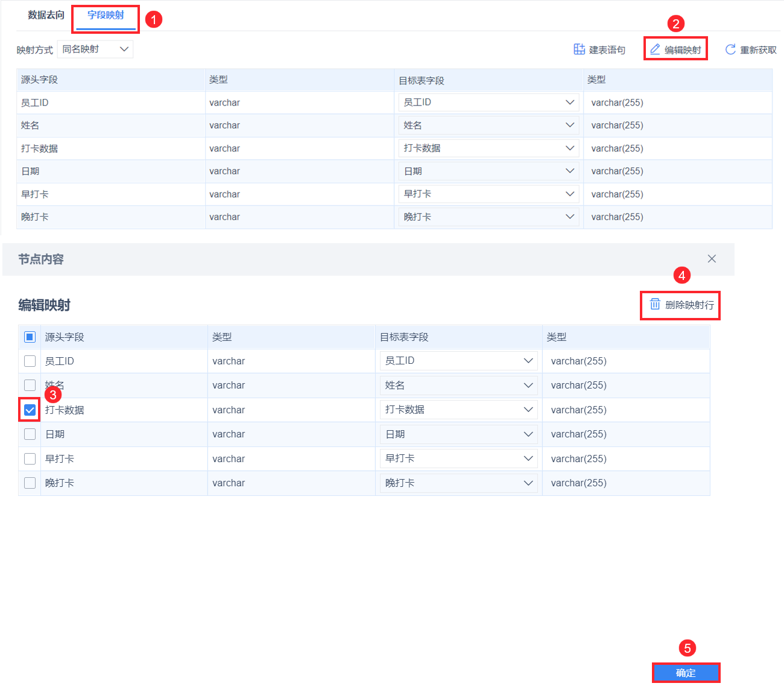This screenshot has height=689, width=784.
Task: Open the 早打卡 target dropdown in top table
Action: tap(488, 194)
